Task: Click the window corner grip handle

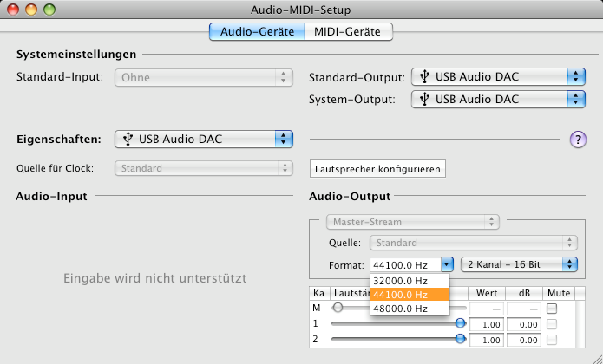Action: (596, 358)
